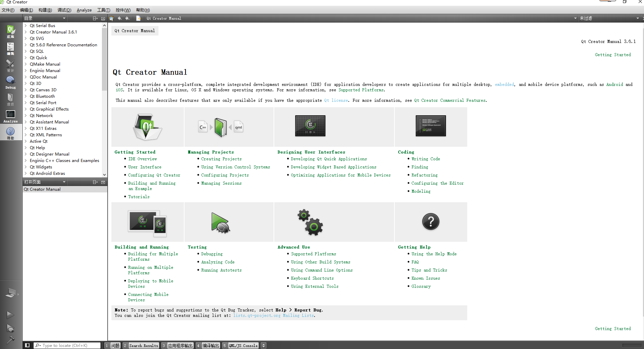Screen dimensions: 644x349
Task: Follow the Creating Projects link
Action: point(221,159)
